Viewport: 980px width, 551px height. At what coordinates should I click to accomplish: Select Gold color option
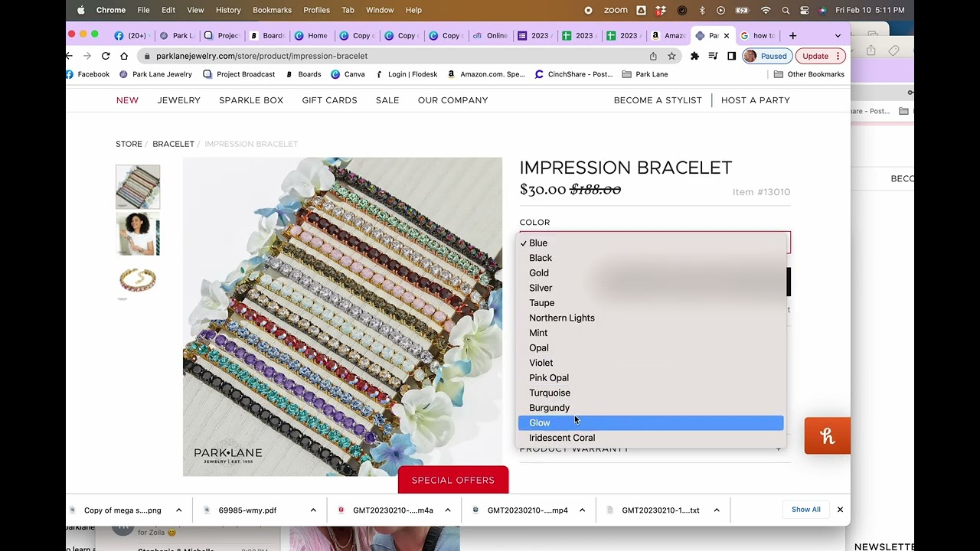[x=651, y=273]
